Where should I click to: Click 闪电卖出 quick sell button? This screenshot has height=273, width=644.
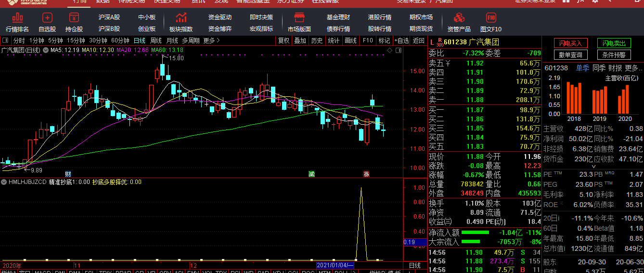614,43
